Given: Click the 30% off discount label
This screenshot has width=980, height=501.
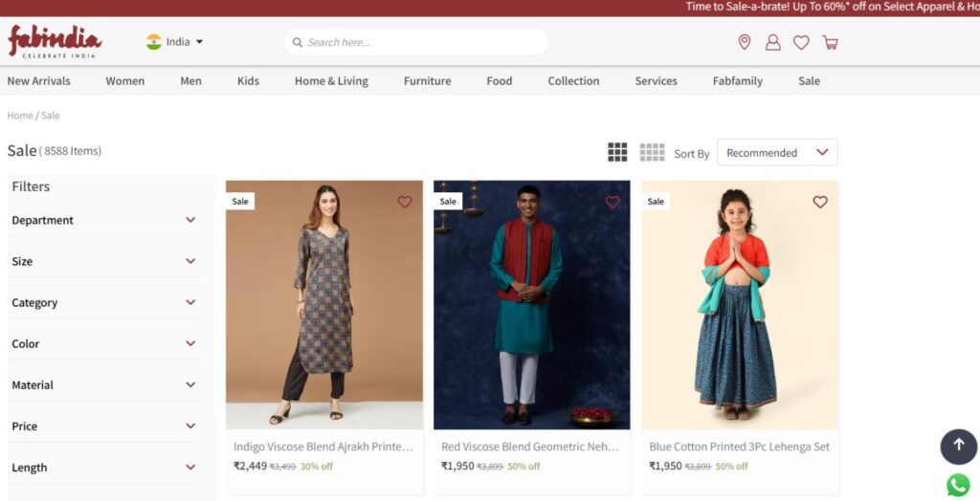Looking at the screenshot, I should [x=316, y=467].
